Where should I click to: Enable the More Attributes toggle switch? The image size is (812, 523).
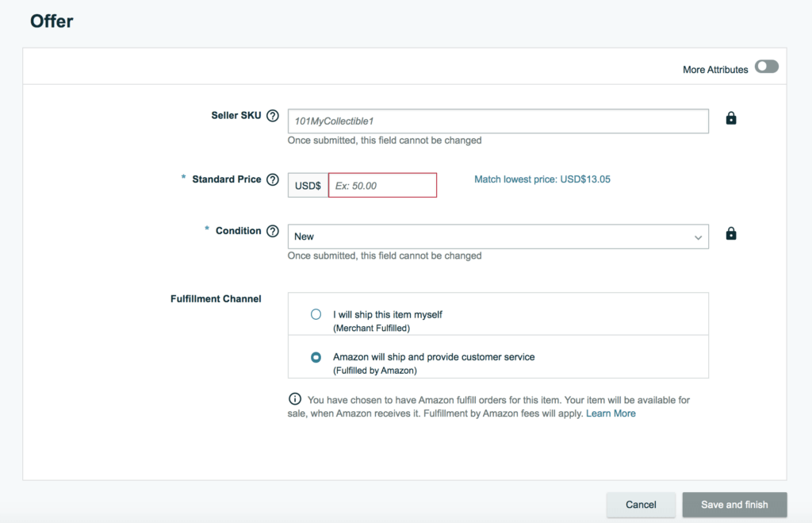coord(766,67)
